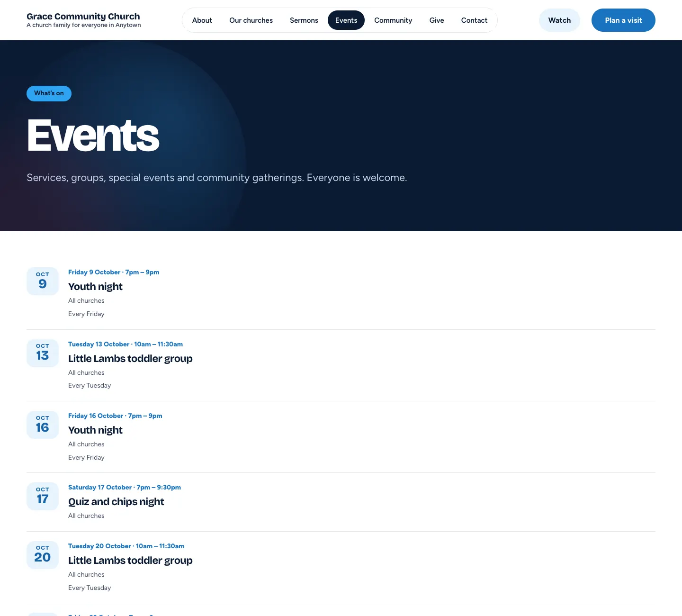This screenshot has height=616, width=682.
Task: Open Youth night event on 16 October
Action: pyautogui.click(x=95, y=430)
